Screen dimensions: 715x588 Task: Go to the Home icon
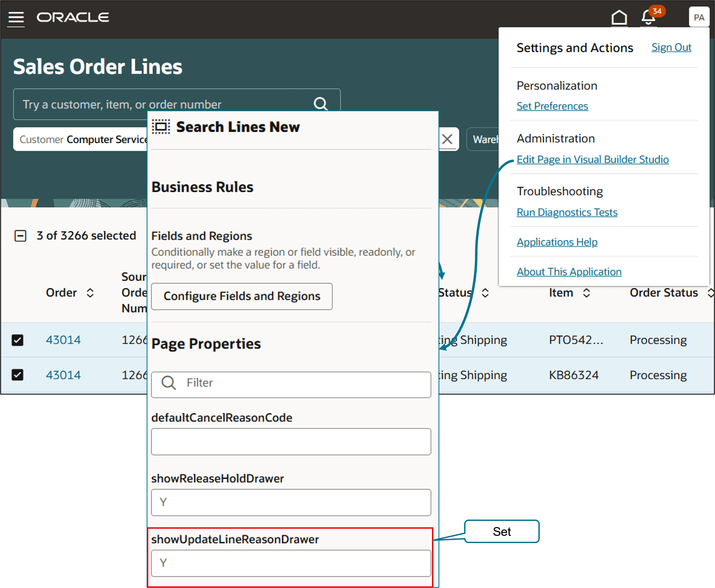(619, 18)
